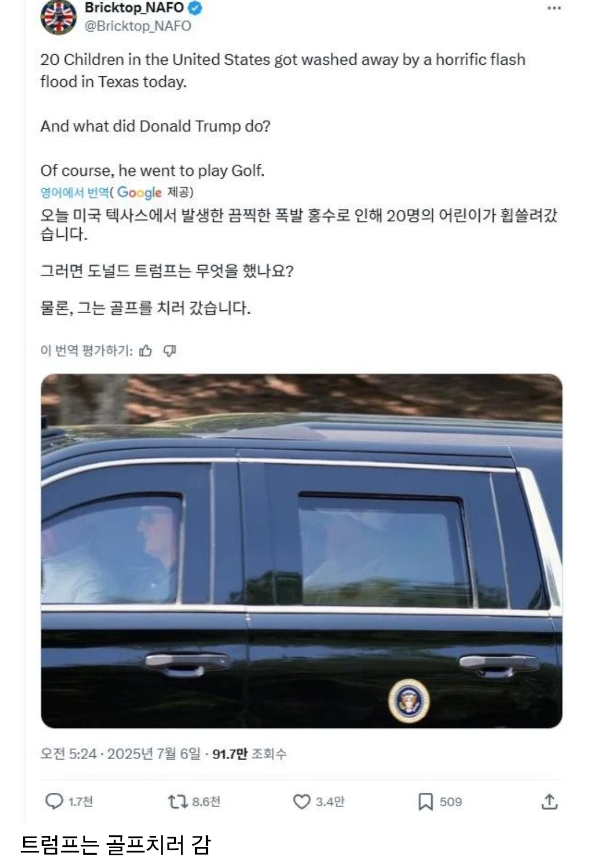Open the @Bricktop_NAFO handle link

(138, 26)
